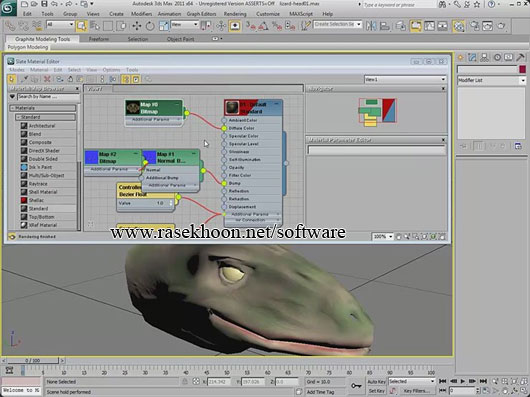The image size is (530, 397).
Task: Open the Utilities hammer panel tab
Action: pyautogui.click(x=521, y=57)
